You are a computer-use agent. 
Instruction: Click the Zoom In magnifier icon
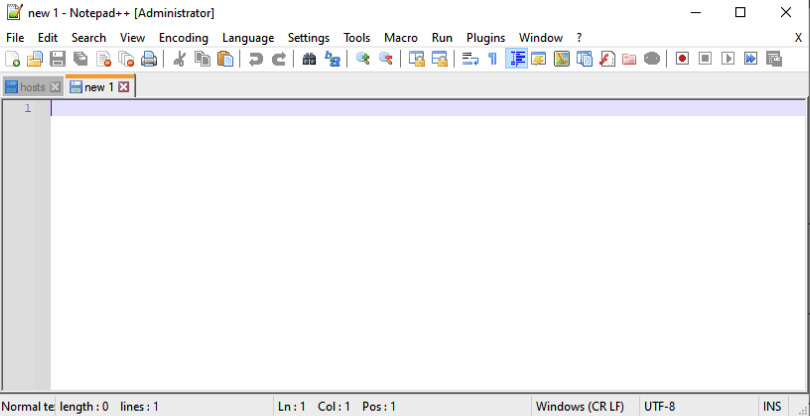click(x=363, y=59)
